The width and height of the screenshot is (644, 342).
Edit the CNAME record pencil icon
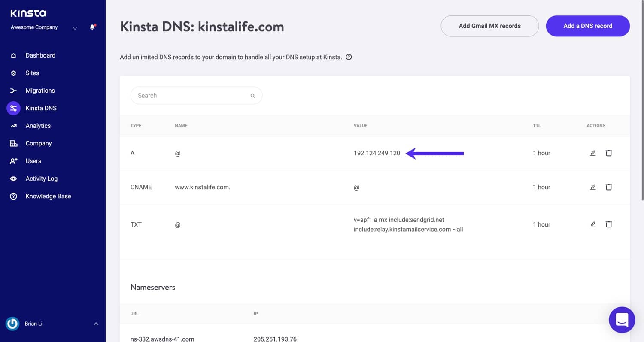point(593,187)
